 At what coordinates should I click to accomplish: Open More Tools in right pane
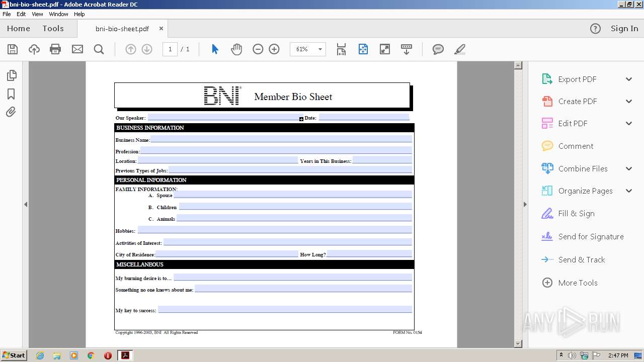(x=578, y=283)
